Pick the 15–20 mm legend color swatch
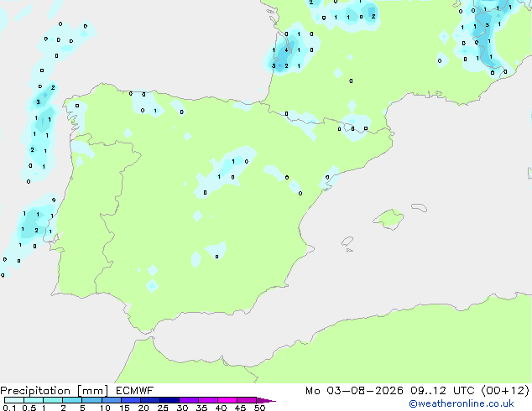This screenshot has height=411, width=532. [x=131, y=400]
